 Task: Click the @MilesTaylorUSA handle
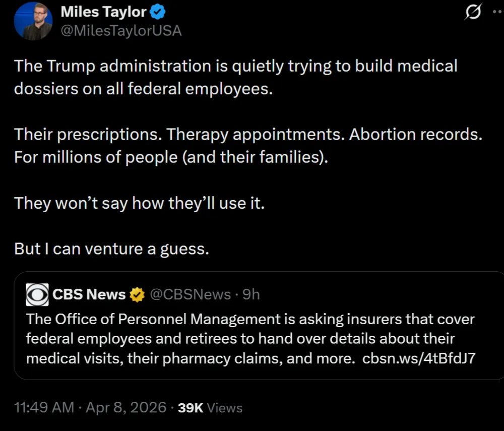pos(121,31)
